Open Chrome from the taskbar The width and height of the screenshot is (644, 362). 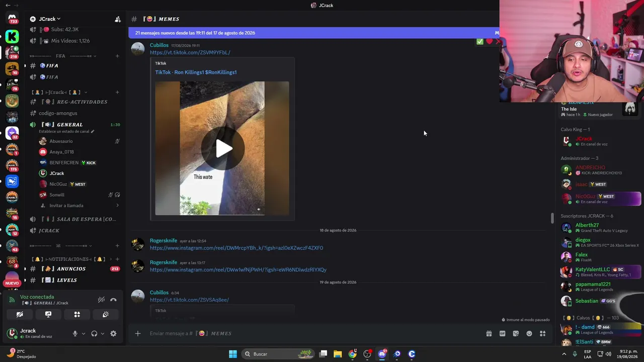click(352, 354)
